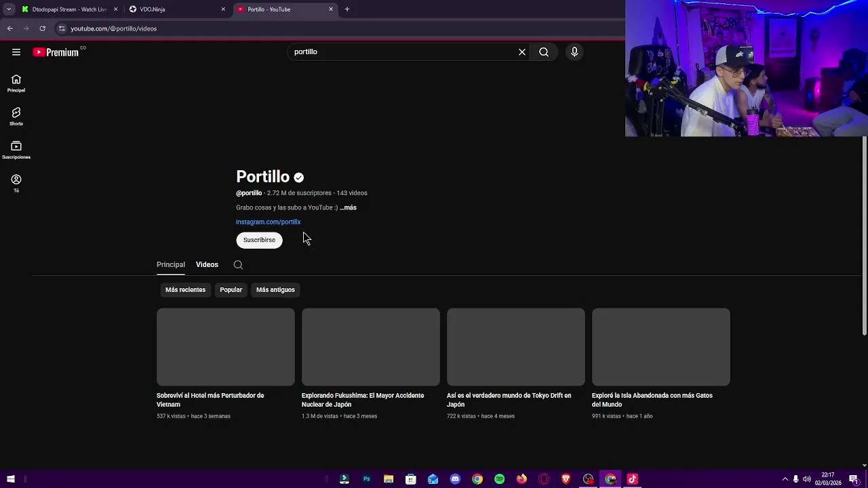Open Shorts from the sidebar
This screenshot has width=868, height=488.
tap(16, 117)
